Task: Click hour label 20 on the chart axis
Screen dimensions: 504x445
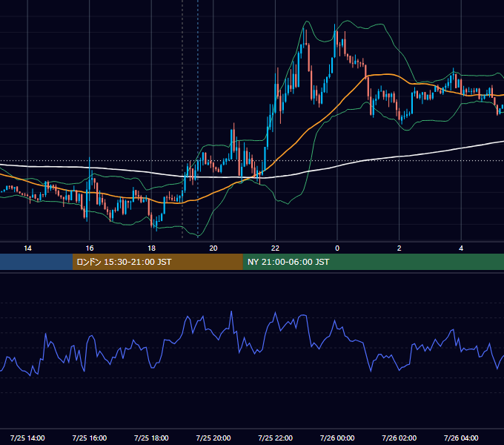Action: (213, 248)
